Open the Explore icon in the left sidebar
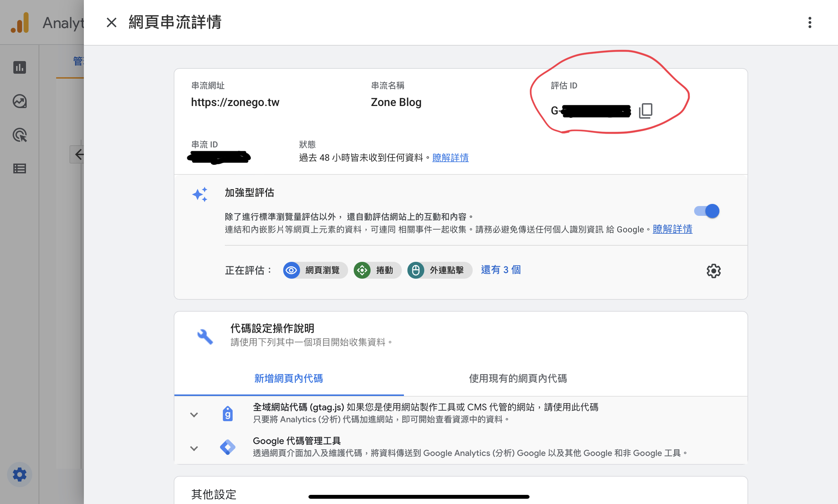This screenshot has width=838, height=504. click(20, 101)
